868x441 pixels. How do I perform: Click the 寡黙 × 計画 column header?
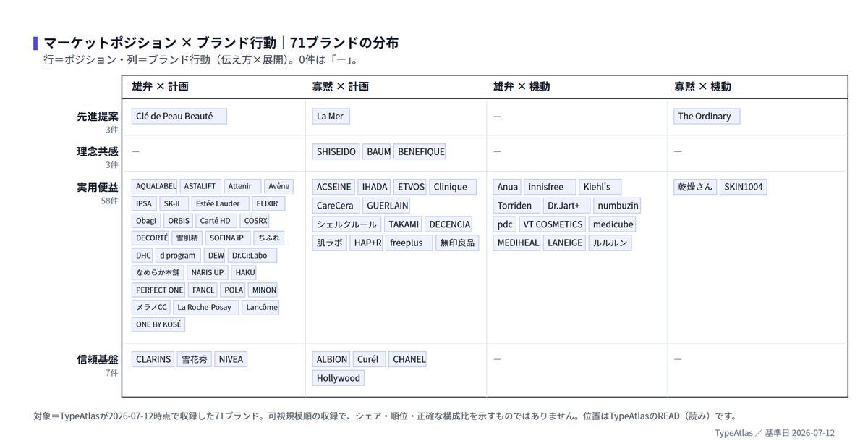(341, 86)
